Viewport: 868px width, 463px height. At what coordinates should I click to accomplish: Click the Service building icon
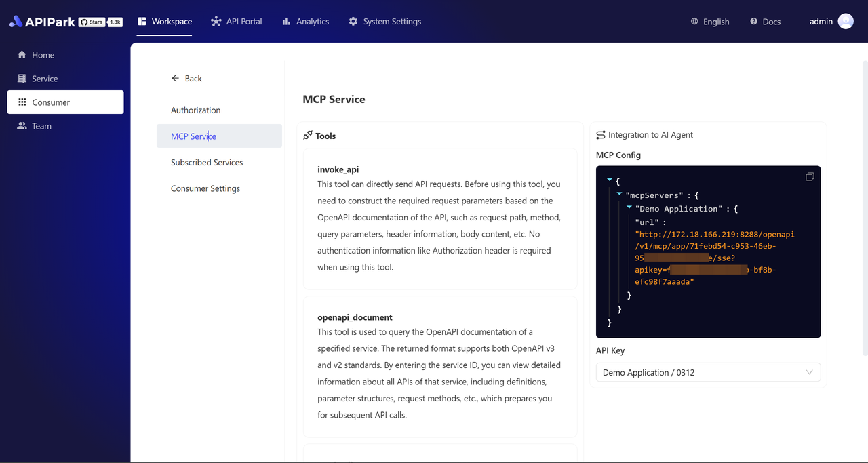pos(22,79)
